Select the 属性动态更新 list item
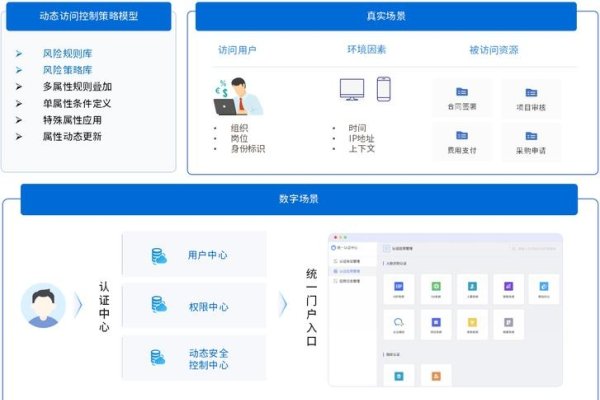600x400 pixels. point(72,137)
